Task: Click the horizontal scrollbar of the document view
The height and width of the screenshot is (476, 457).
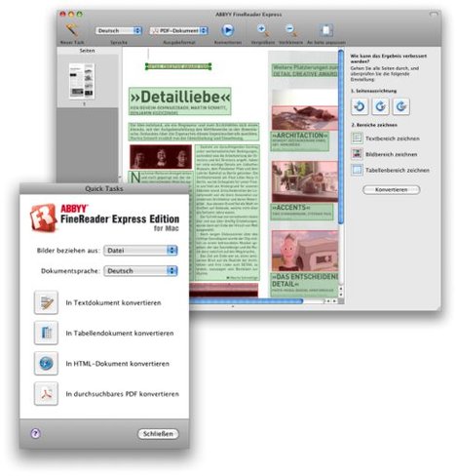Action: click(x=246, y=301)
